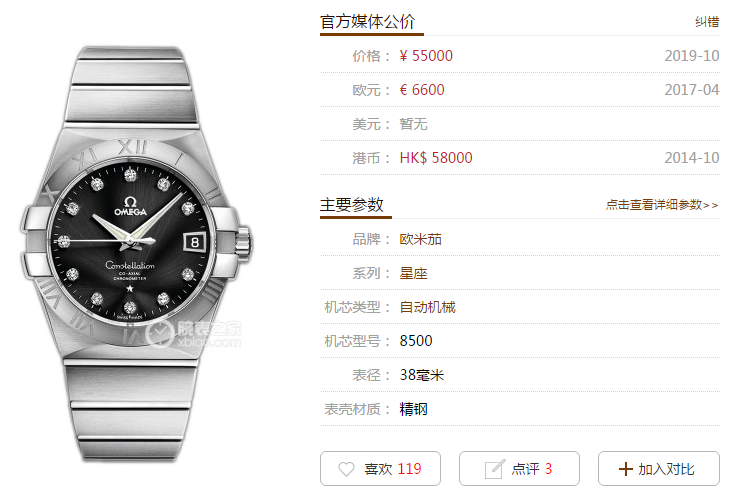The image size is (730, 503).
Task: Click the 喜欢 119 button
Action: tap(380, 469)
